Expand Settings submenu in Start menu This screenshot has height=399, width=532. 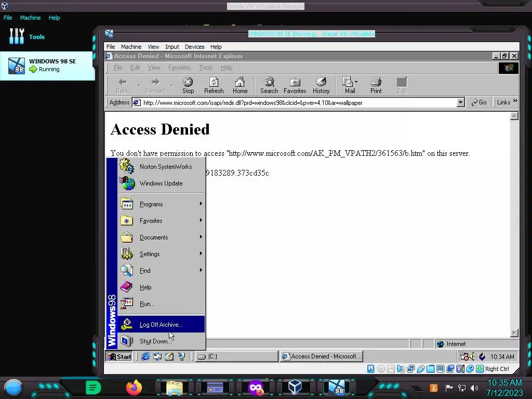coord(162,254)
